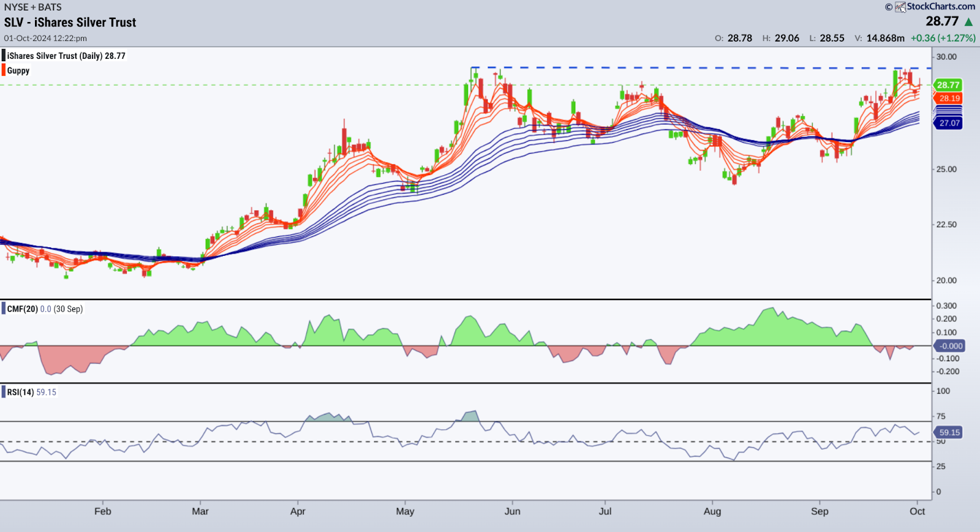Click the 'Guppy' legend label
Viewport: 980px width, 532px height.
18,70
